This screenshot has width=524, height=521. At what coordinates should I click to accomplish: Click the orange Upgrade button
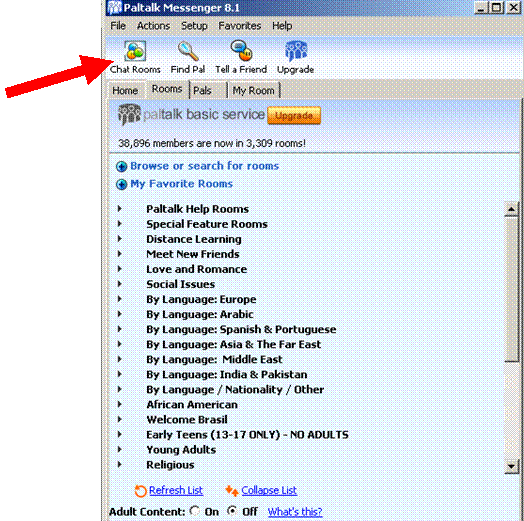coord(294,116)
